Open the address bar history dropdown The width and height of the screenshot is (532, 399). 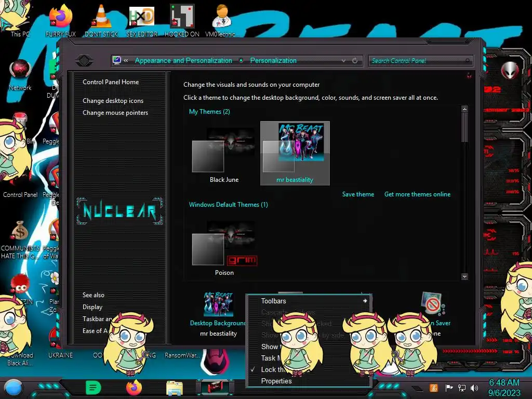[x=344, y=61]
